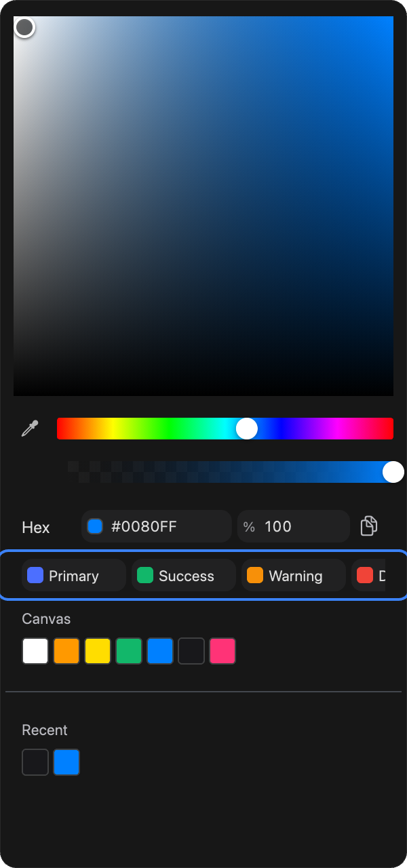This screenshot has width=407, height=868.
Task: Select the partially visible red preset chip
Action: tap(368, 576)
